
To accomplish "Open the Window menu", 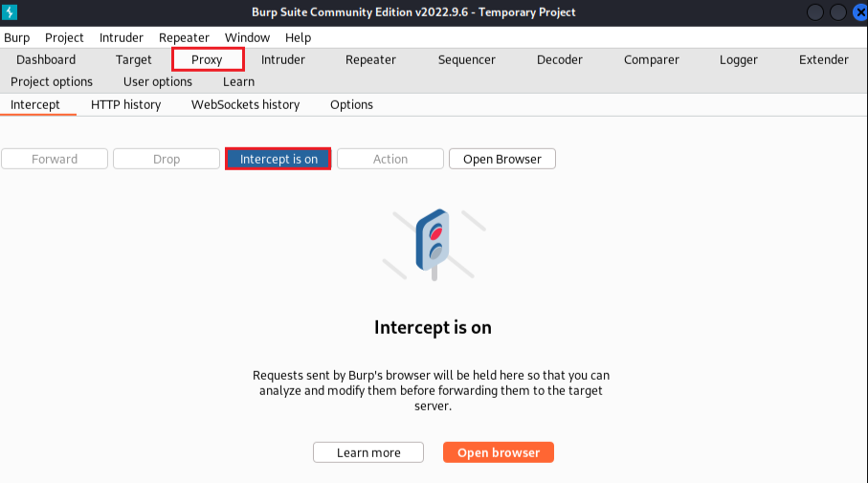I will [247, 37].
